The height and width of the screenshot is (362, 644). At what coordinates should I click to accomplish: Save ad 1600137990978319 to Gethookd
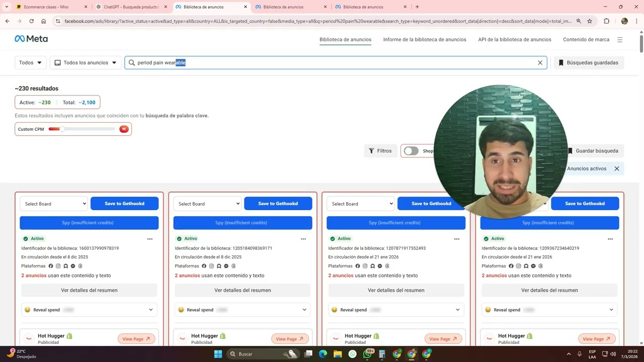click(x=124, y=204)
